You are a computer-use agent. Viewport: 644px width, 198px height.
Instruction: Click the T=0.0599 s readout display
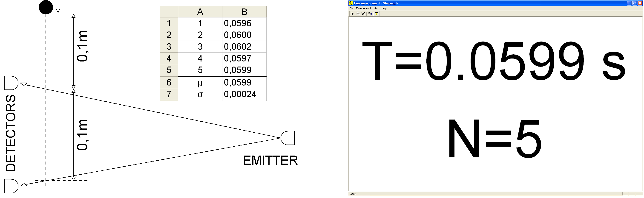click(x=494, y=61)
